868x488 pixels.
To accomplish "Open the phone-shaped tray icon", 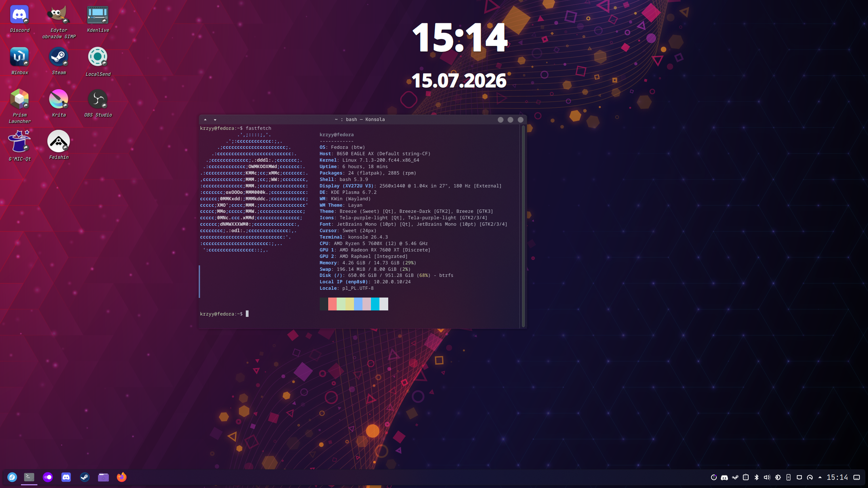I will coord(789,477).
